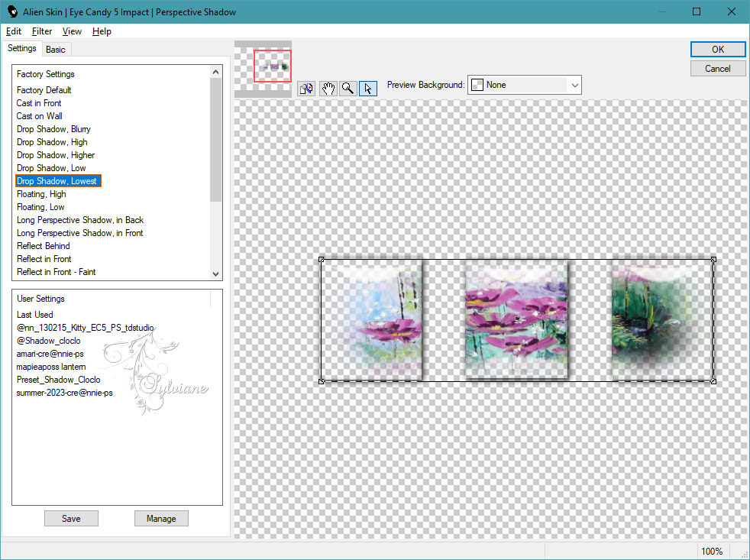750x560 pixels.
Task: Open the Filter menu
Action: (41, 31)
